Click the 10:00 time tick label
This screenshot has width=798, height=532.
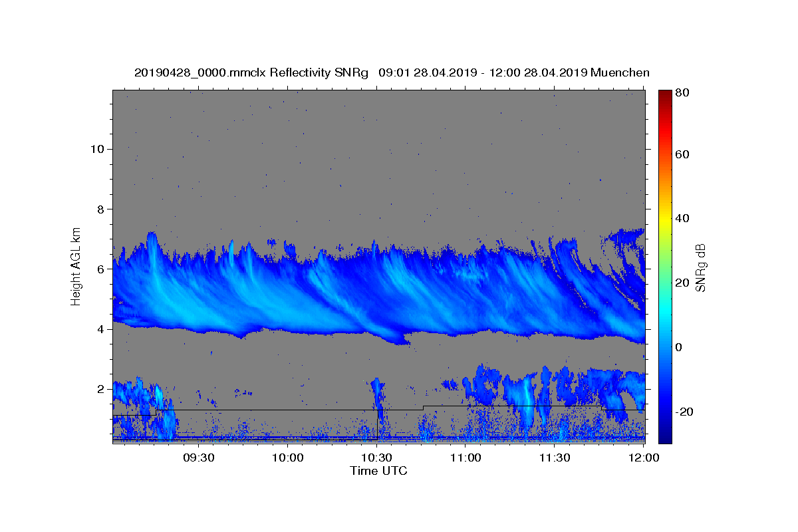(288, 458)
